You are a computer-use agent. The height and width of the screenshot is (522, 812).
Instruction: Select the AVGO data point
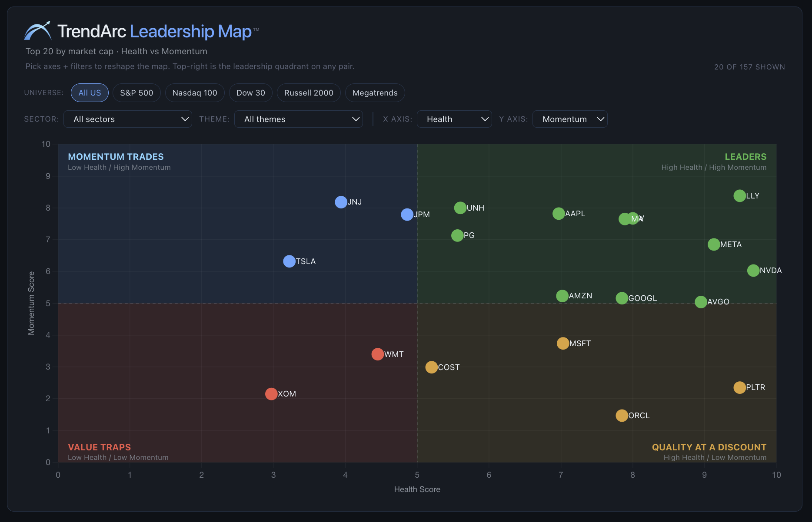click(701, 302)
